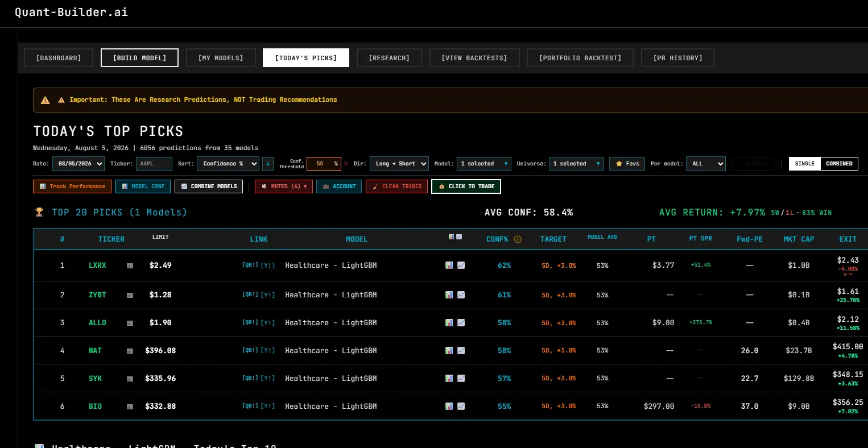Viewport: 868px width, 448px height.
Task: Open the line chart icon in BIO row
Action: pyautogui.click(x=461, y=406)
